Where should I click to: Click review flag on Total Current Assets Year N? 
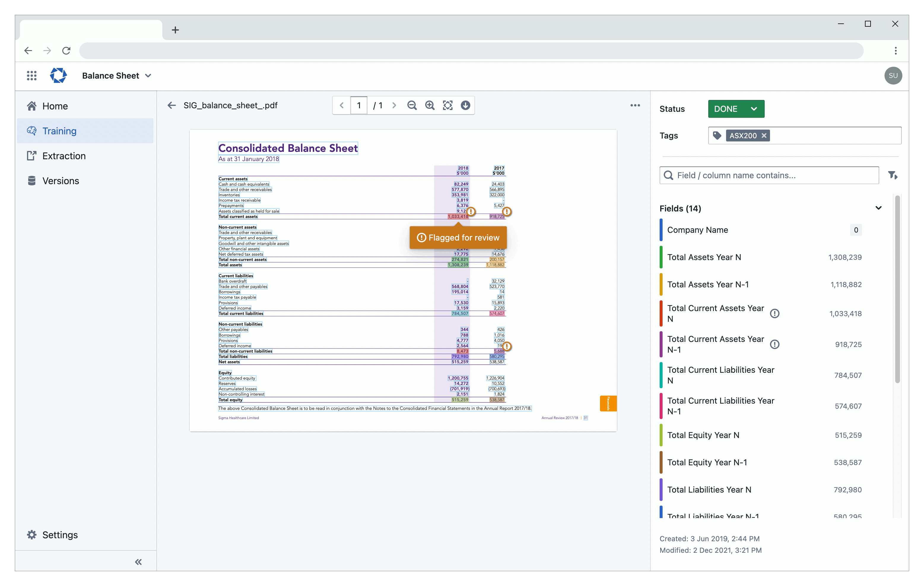(774, 313)
